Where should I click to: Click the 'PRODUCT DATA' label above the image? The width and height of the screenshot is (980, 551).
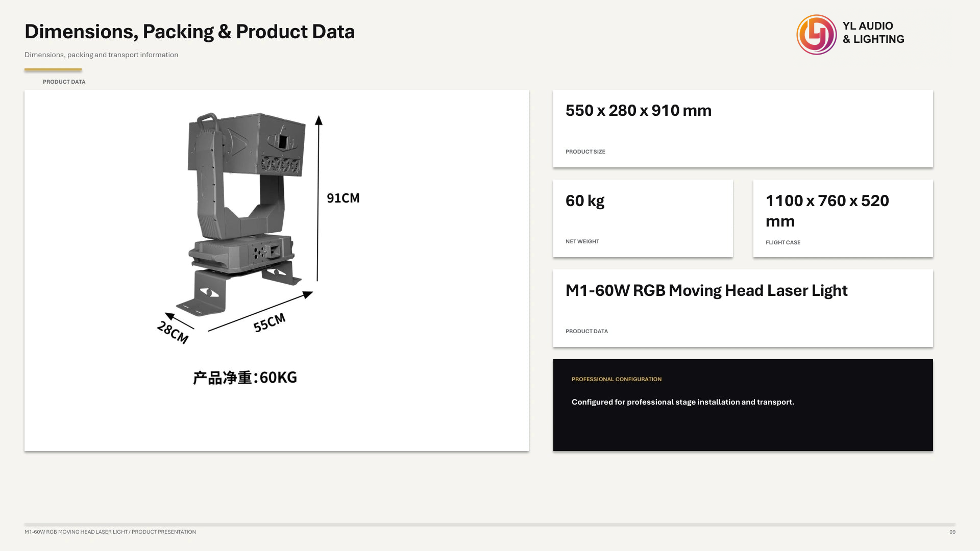[x=64, y=82]
